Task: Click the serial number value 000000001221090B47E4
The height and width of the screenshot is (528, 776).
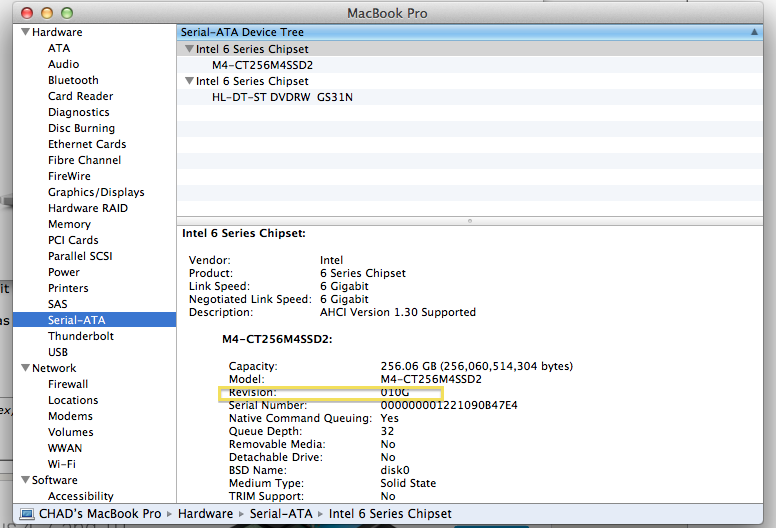Action: (449, 405)
